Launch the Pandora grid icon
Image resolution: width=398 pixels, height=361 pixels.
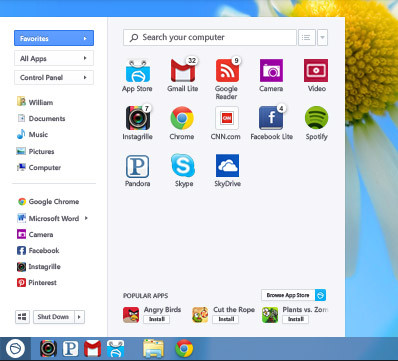click(x=137, y=166)
